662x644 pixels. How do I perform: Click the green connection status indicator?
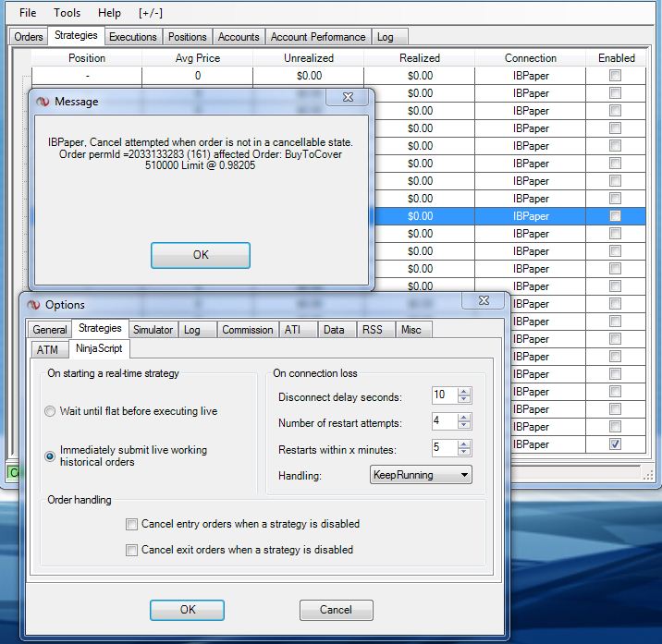(14, 472)
